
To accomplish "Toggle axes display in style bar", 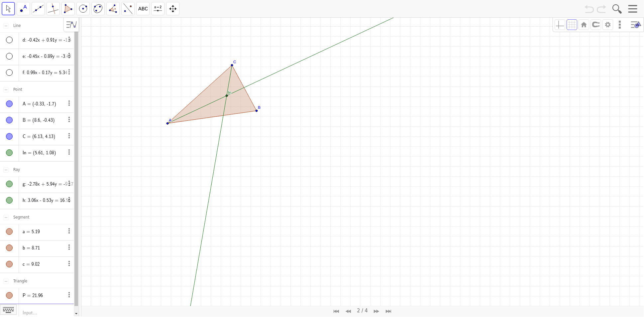I will [x=560, y=25].
